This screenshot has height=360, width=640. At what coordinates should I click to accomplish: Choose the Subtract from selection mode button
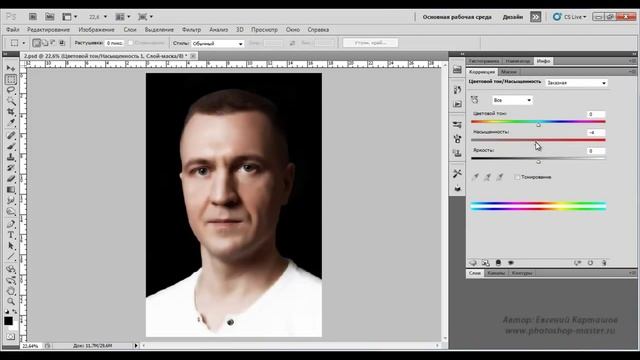click(53, 43)
